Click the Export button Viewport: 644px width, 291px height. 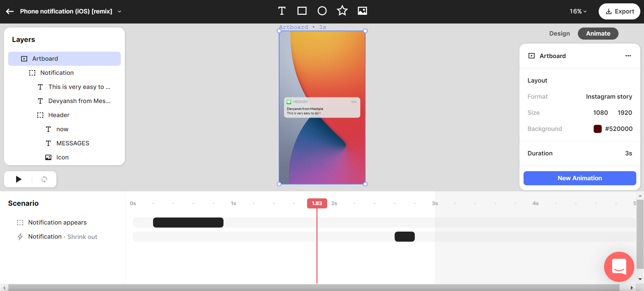pos(620,11)
